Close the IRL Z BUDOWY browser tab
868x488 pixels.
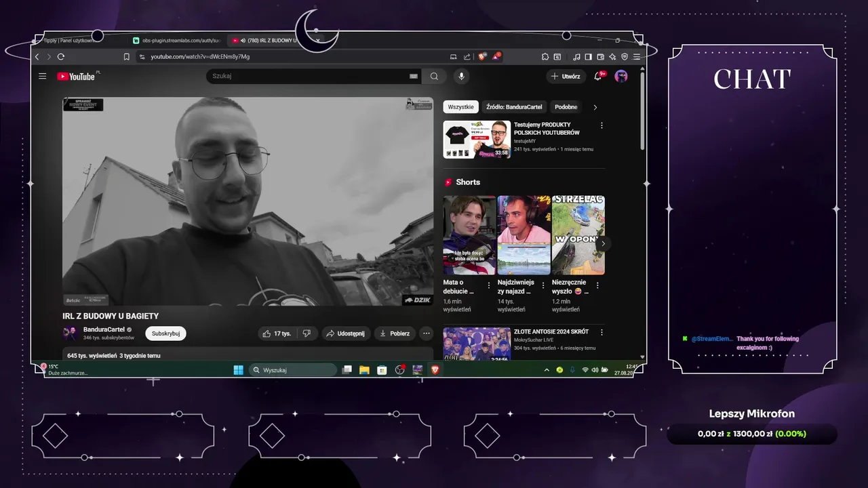point(317,41)
